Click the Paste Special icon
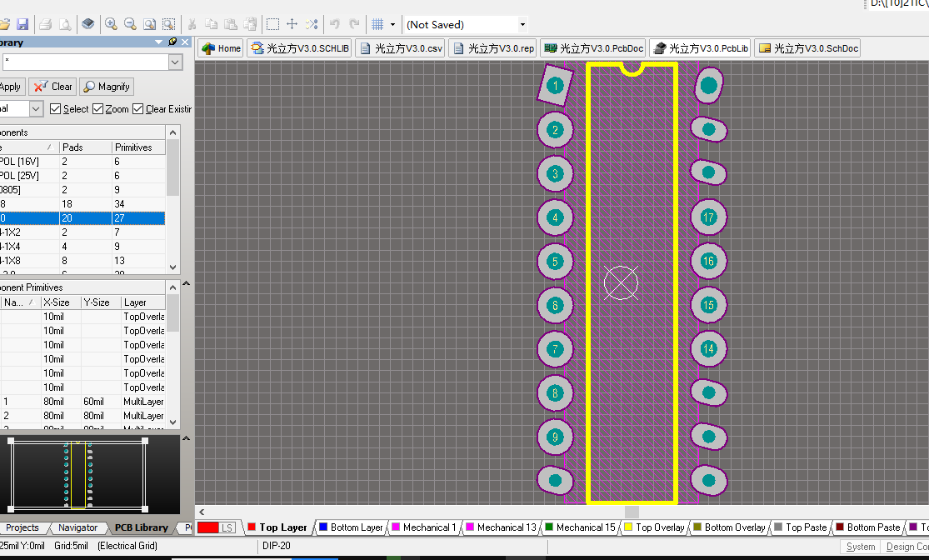 point(250,24)
